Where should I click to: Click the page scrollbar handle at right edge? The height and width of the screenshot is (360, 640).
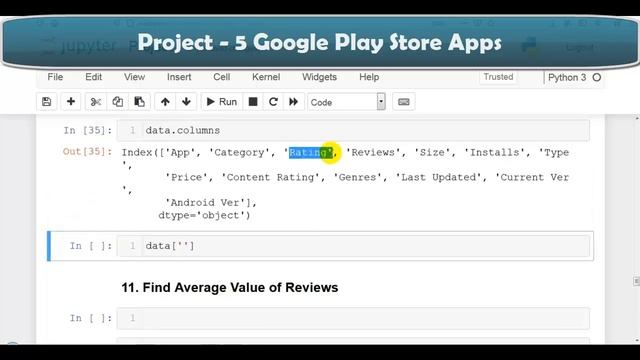click(636, 281)
